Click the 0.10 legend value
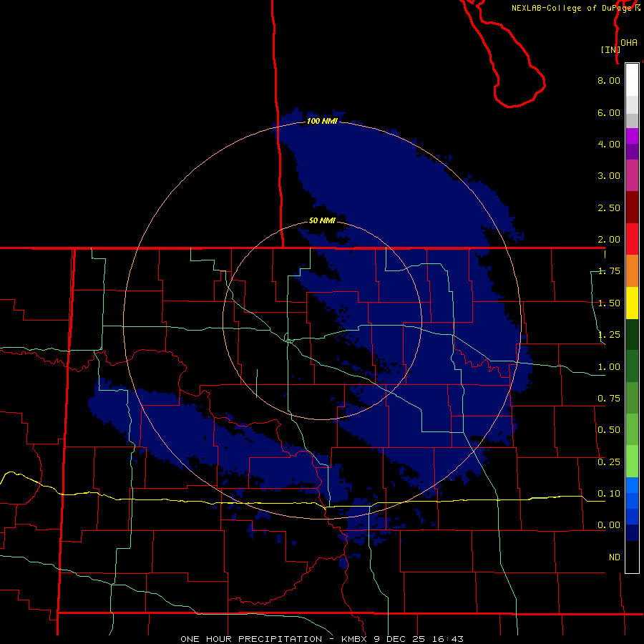 [x=609, y=494]
